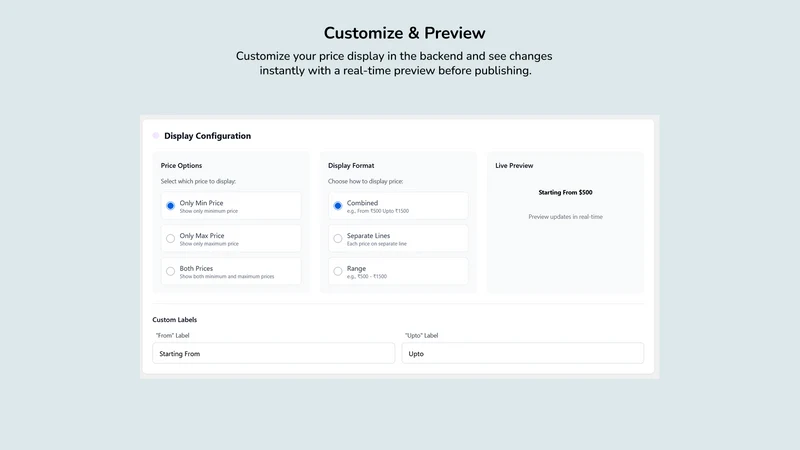Click the Display Configuration purple dot icon
The width and height of the screenshot is (800, 450).
pyautogui.click(x=156, y=135)
